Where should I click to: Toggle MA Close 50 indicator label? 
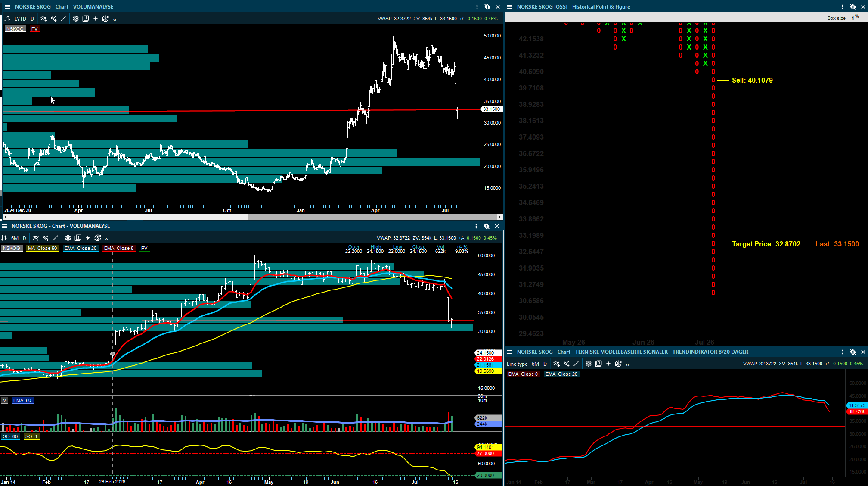click(43, 248)
